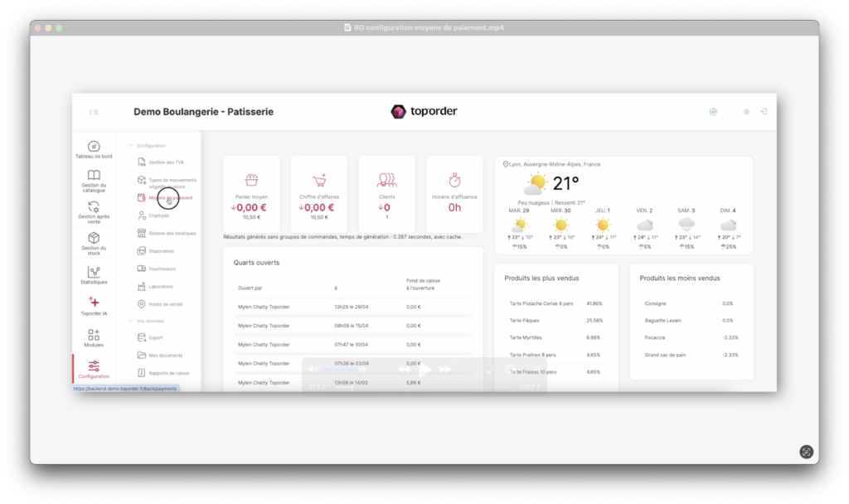Open Gestion du stock section
849x504 pixels.
pos(94,243)
